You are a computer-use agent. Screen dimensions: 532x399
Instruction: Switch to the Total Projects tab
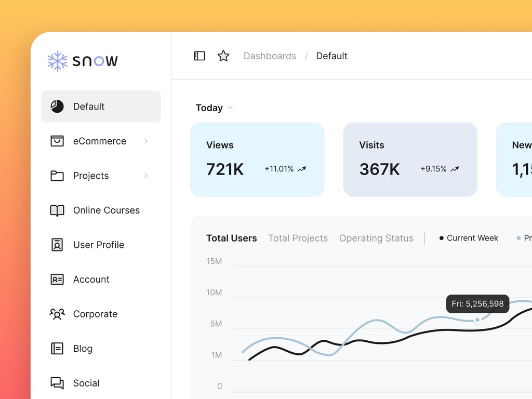point(298,238)
